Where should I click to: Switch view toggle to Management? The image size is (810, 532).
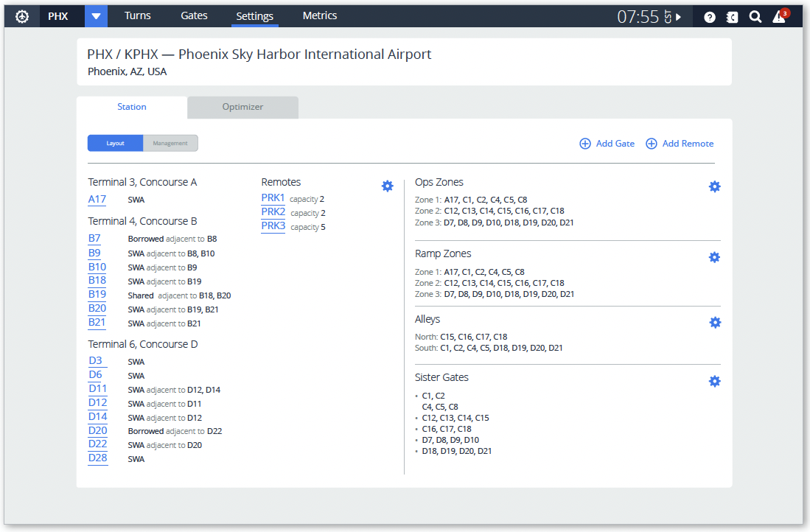170,143
